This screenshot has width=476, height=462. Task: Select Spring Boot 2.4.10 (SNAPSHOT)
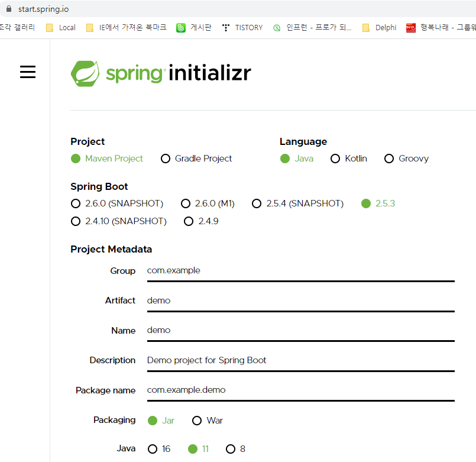click(x=119, y=221)
